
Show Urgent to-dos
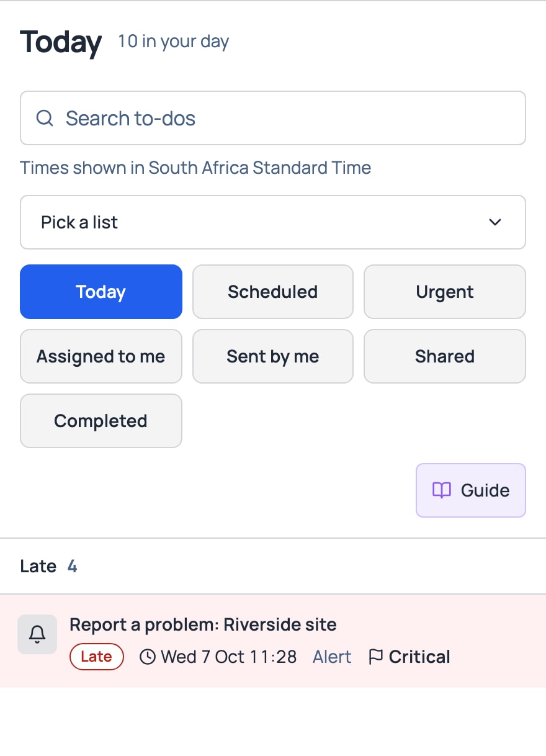pos(445,292)
